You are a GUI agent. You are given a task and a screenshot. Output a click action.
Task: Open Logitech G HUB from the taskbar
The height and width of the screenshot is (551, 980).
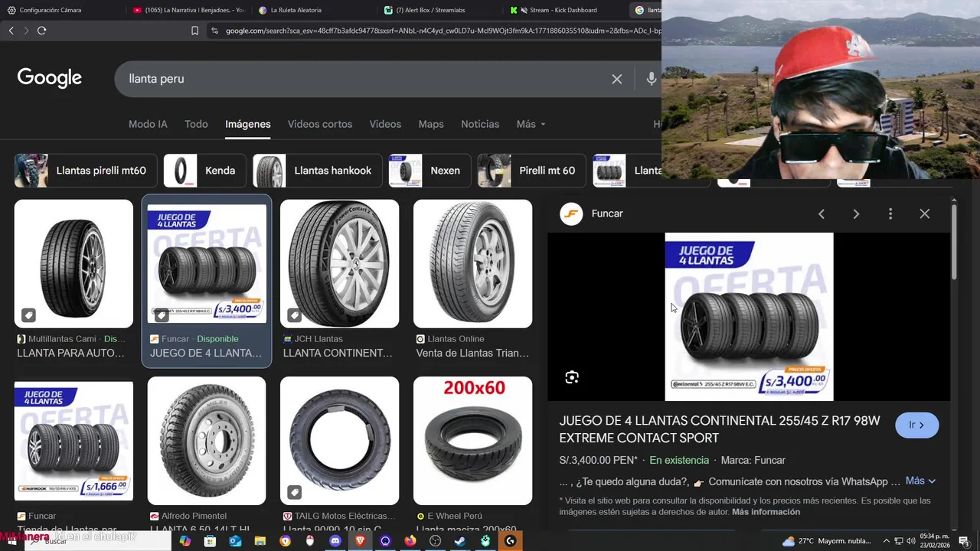point(511,541)
